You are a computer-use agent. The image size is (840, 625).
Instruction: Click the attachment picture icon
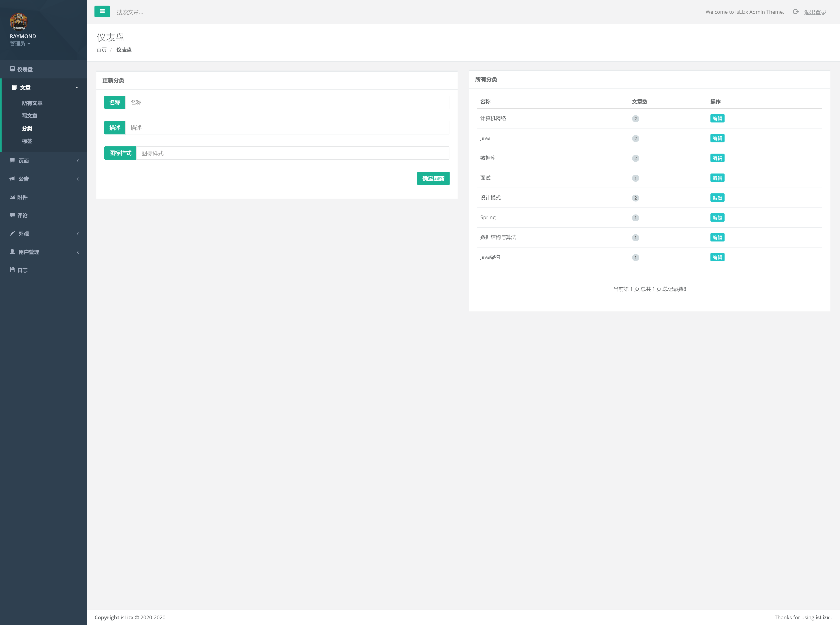[12, 197]
